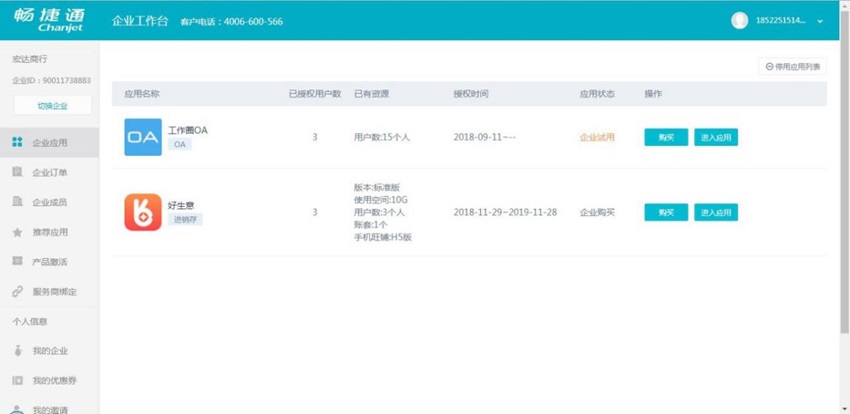Click the 已授权用户数 column header
This screenshot has height=414, width=850.
click(x=315, y=94)
